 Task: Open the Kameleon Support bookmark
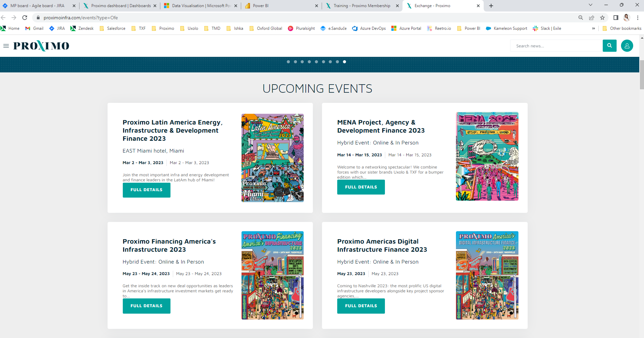pos(506,28)
